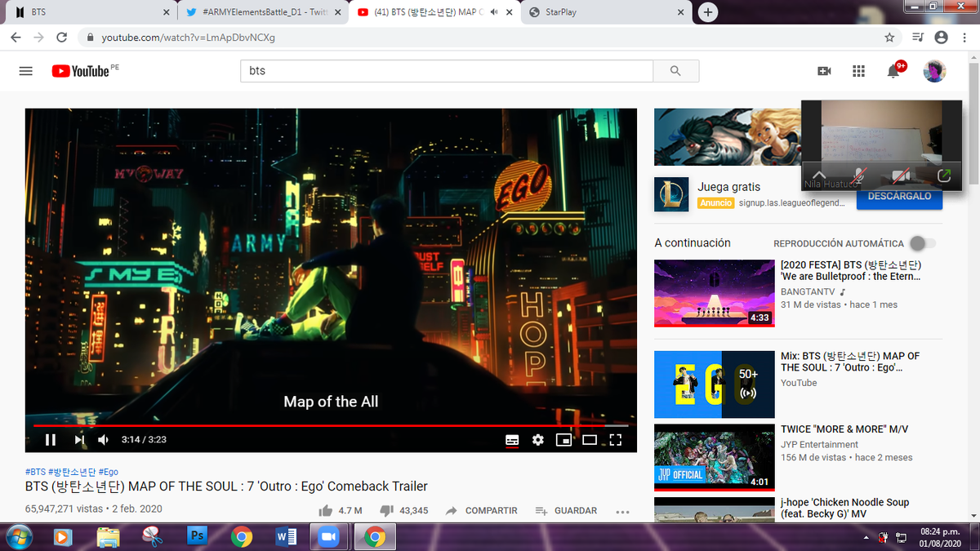Viewport: 980px width, 551px height.
Task: Open Chrome profile icon
Action: pos(942,38)
